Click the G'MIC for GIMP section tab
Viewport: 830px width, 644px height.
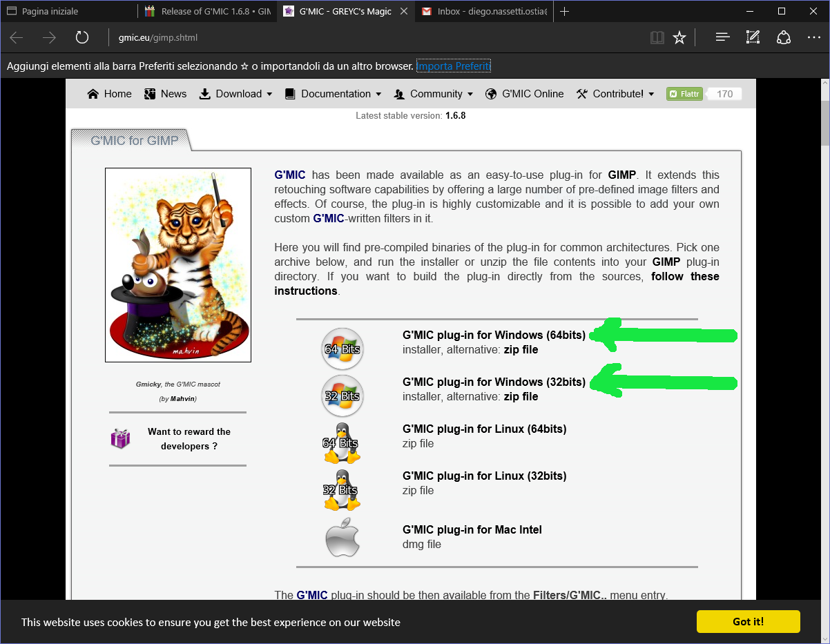tap(134, 141)
